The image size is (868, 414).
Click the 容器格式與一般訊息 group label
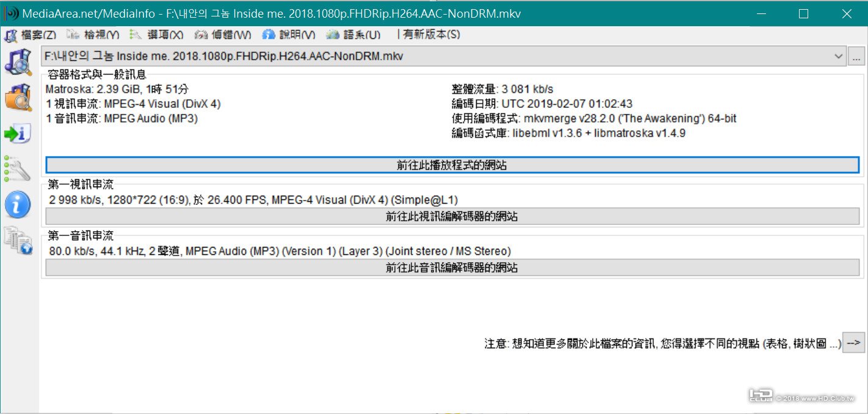97,75
